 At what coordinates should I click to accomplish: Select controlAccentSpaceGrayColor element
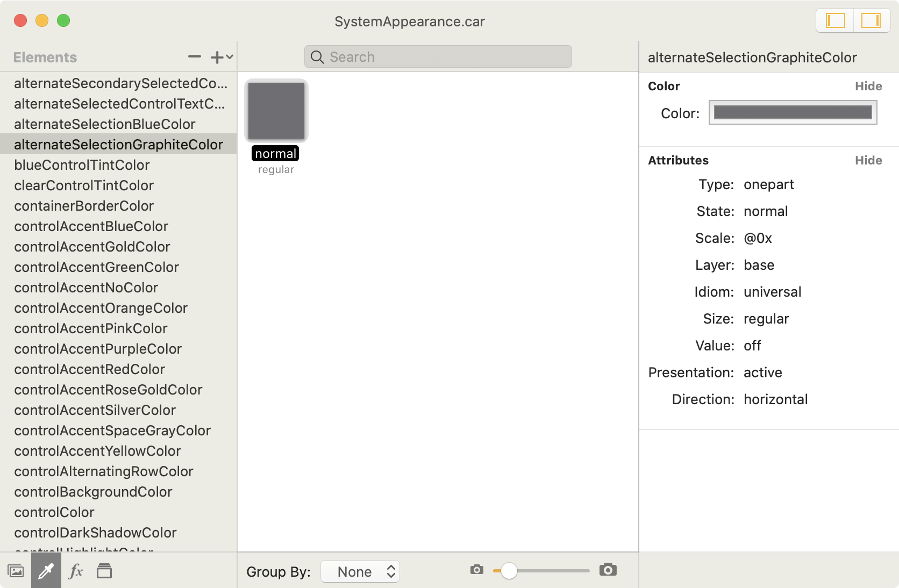pyautogui.click(x=118, y=431)
